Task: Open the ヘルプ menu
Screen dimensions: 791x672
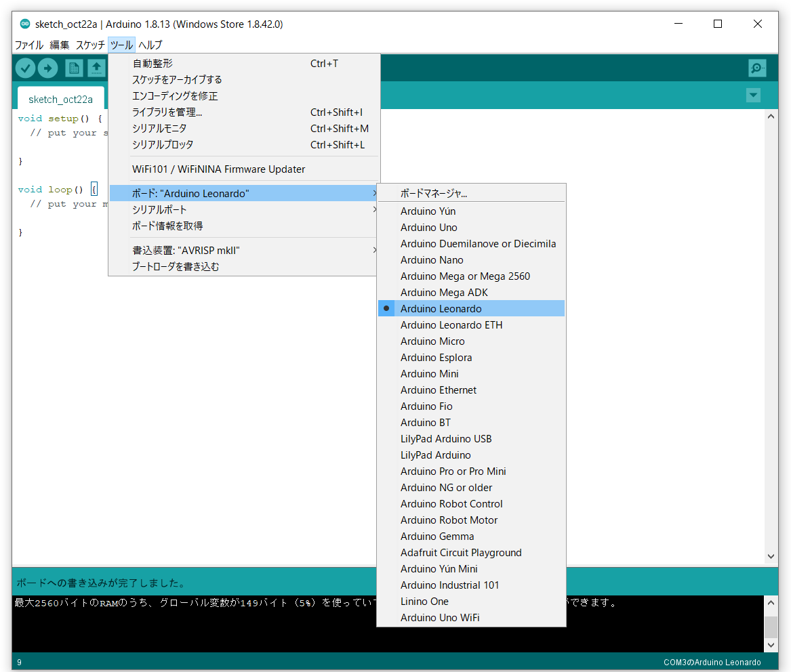Action: (150, 45)
